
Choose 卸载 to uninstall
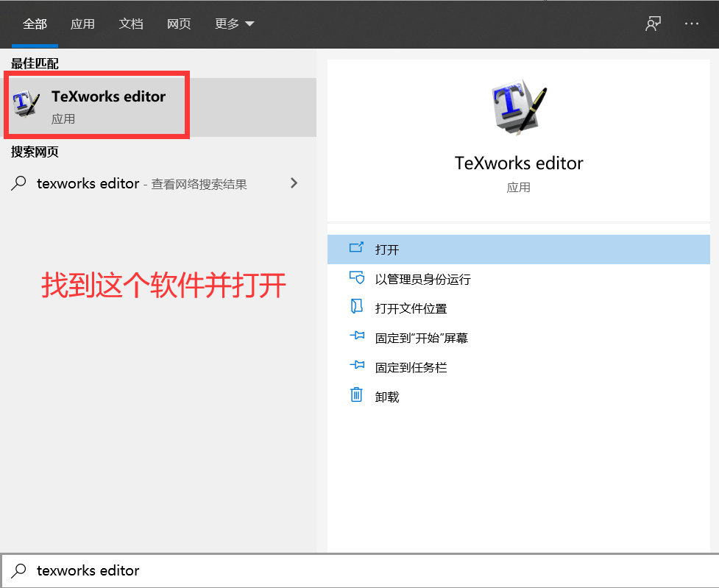click(519, 396)
